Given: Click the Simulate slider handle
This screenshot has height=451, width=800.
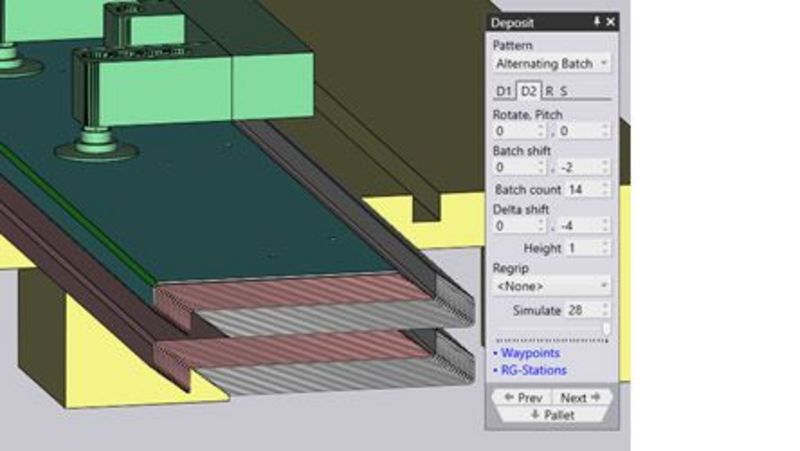Looking at the screenshot, I should pos(606,330).
